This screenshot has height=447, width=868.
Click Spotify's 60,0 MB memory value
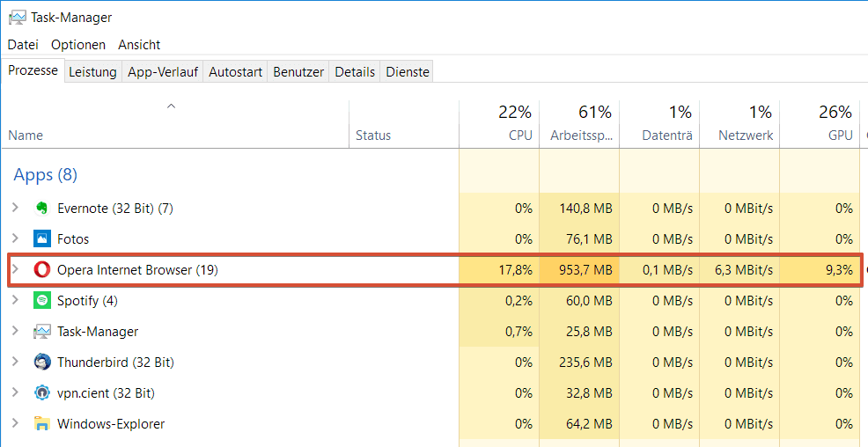pos(587,301)
